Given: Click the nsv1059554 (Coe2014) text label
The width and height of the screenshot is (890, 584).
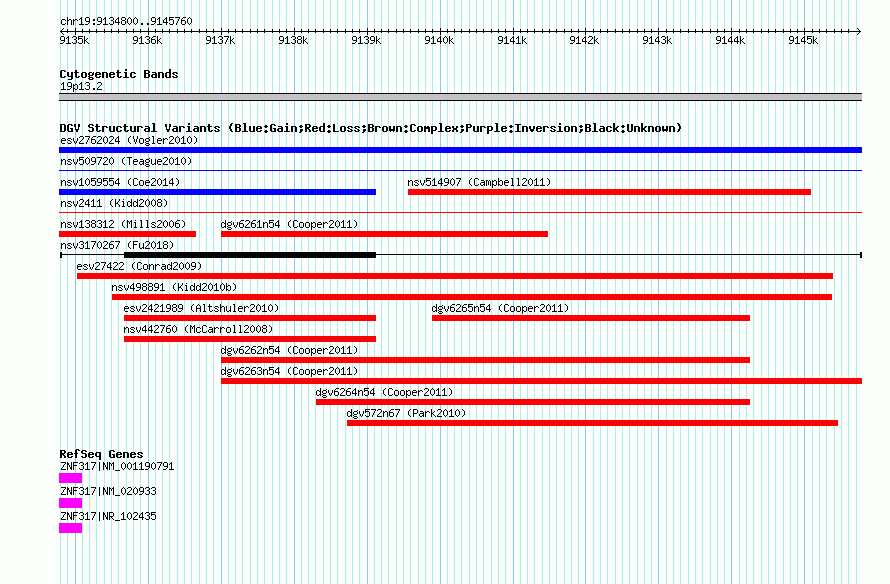Looking at the screenshot, I should click(x=120, y=182).
